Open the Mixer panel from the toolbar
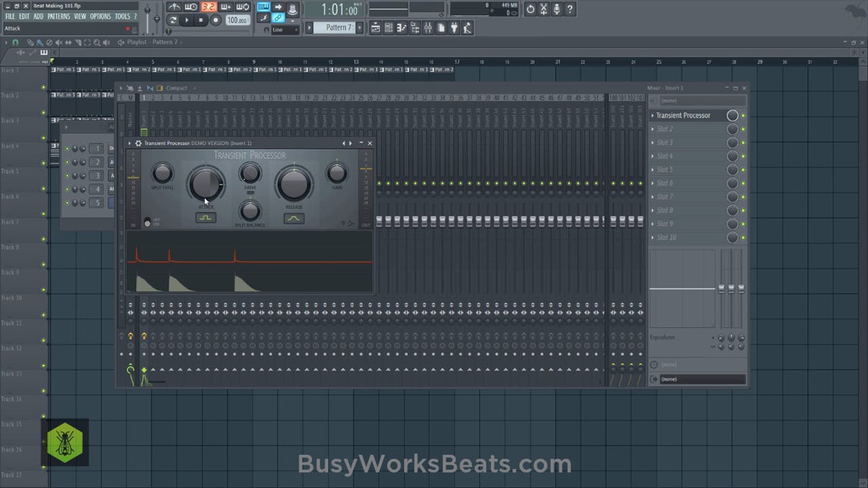 tap(429, 27)
